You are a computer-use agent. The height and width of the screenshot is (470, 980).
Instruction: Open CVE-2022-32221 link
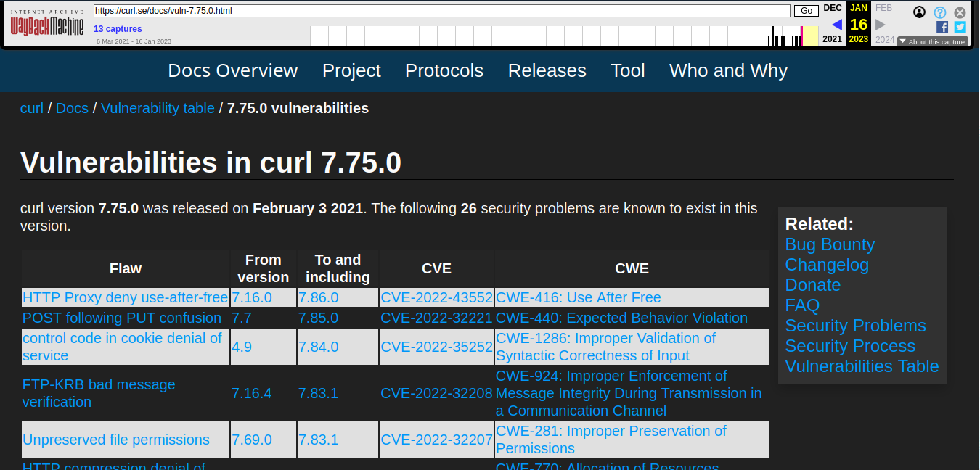click(437, 318)
